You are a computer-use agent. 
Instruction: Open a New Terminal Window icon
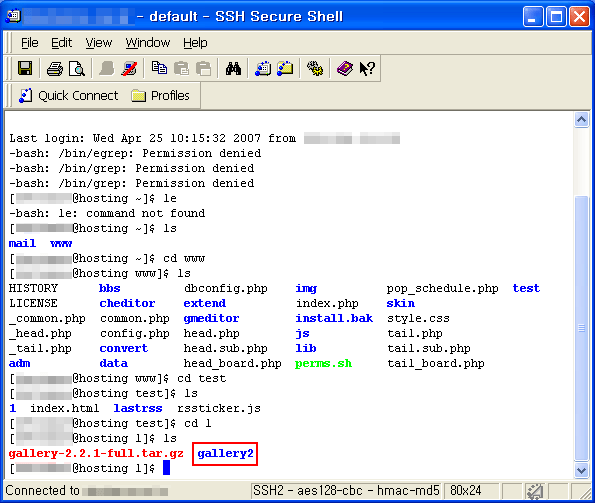[x=263, y=69]
